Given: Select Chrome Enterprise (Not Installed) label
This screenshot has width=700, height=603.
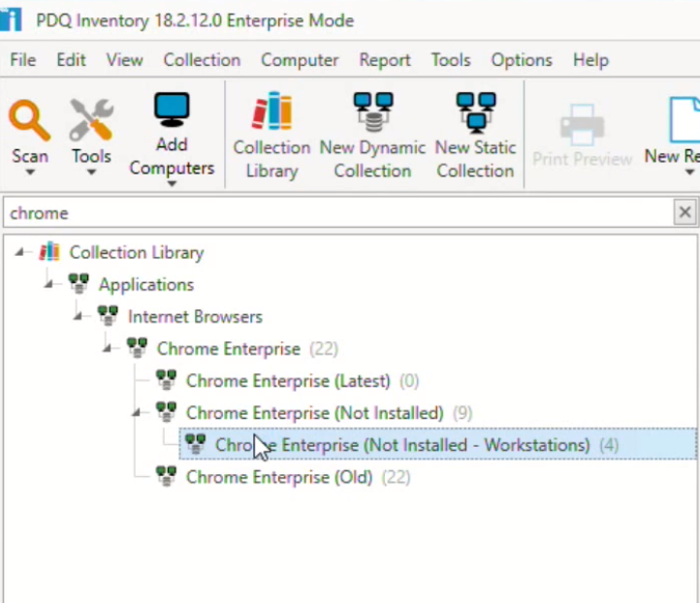Looking at the screenshot, I should tap(315, 413).
